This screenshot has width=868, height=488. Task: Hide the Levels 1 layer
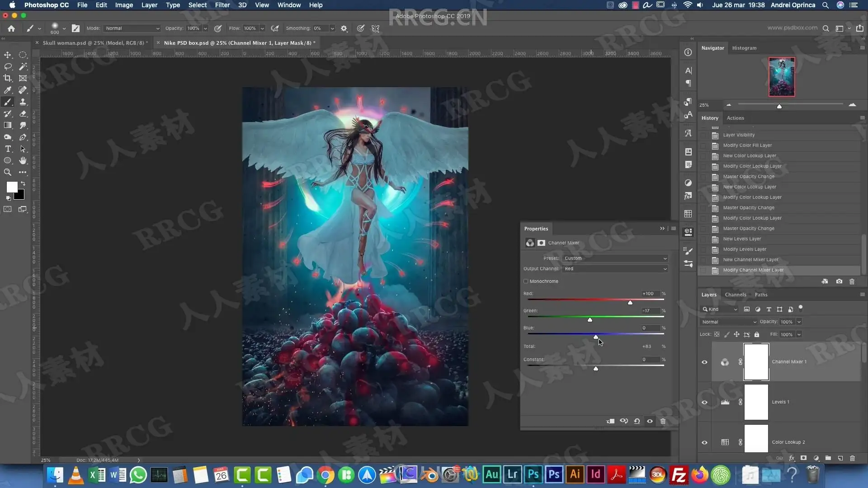pos(704,402)
